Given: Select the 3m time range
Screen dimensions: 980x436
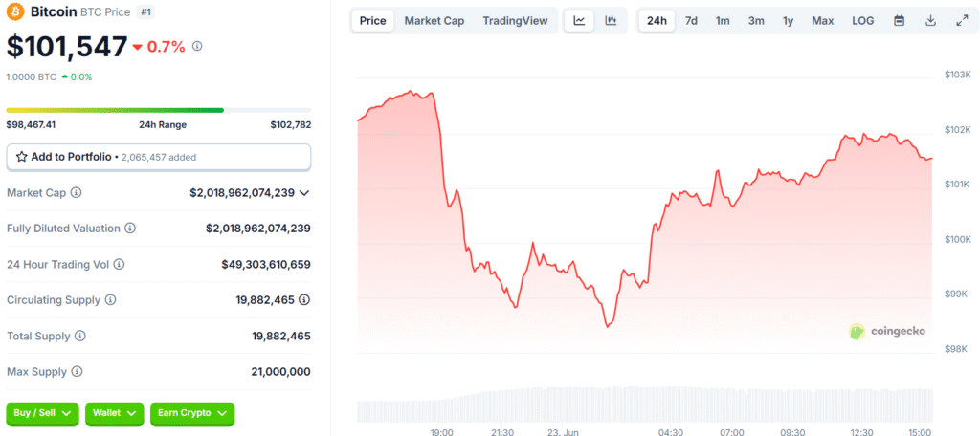Looking at the screenshot, I should [756, 21].
